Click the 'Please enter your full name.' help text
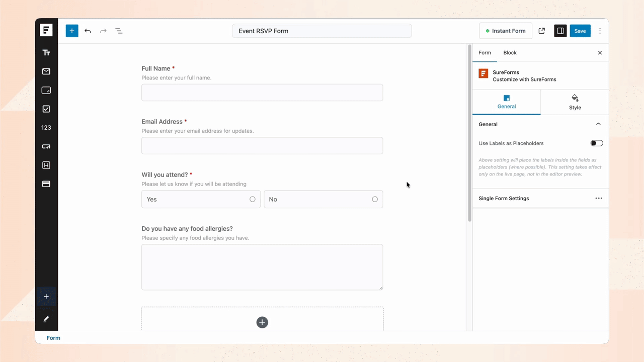The height and width of the screenshot is (362, 644). point(177,78)
